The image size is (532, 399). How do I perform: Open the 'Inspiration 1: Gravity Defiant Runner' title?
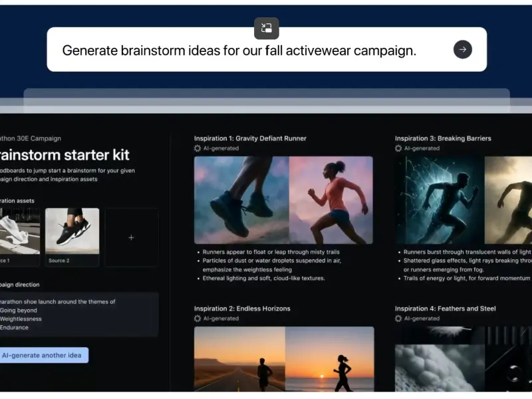250,138
